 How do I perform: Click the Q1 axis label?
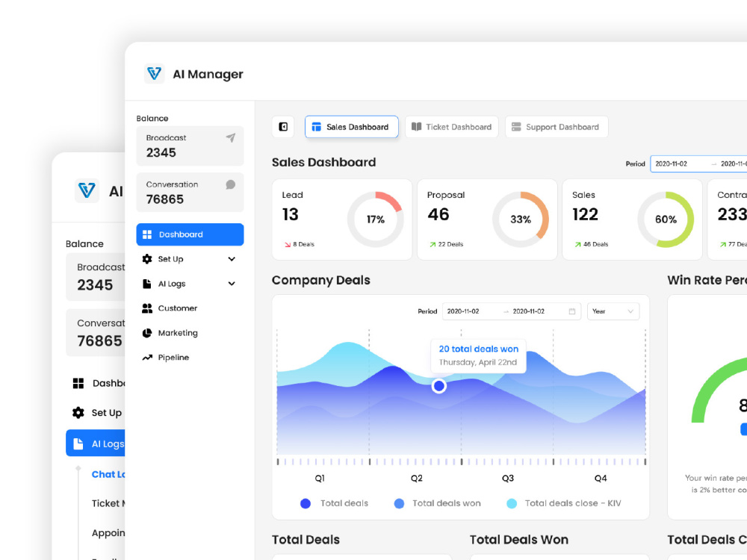320,478
